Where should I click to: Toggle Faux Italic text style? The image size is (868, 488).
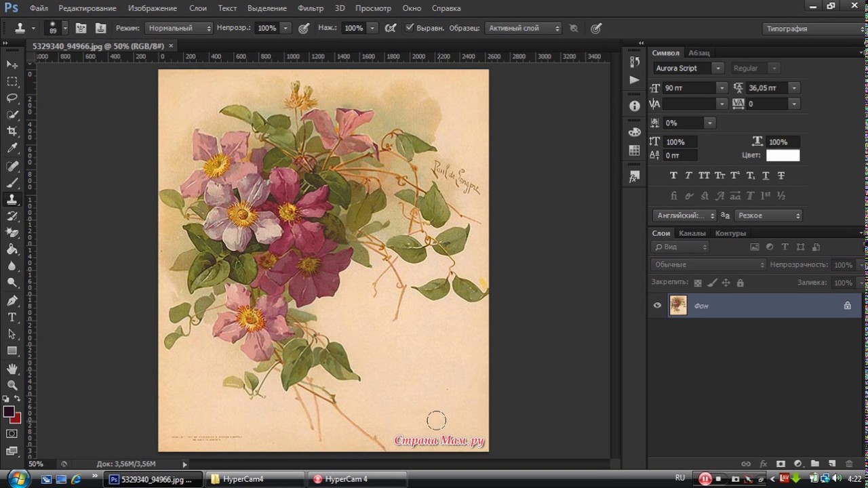pos(688,176)
